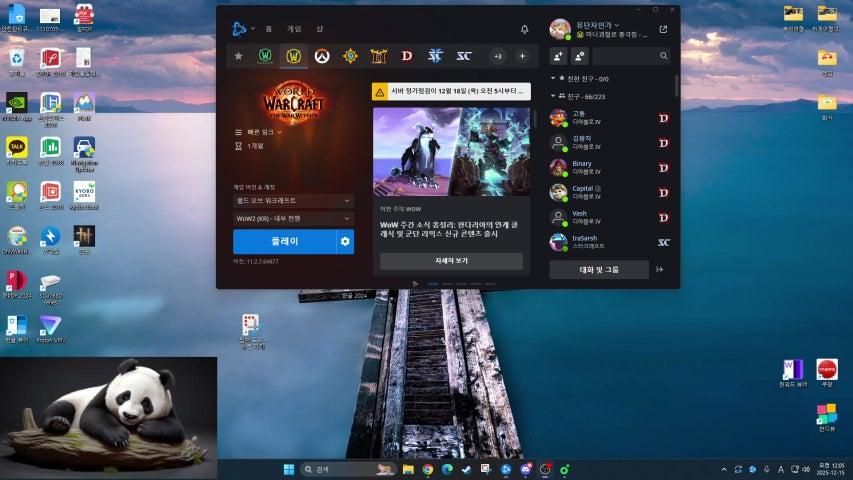
Task: Click the 1개월 game time item
Action: [x=250, y=146]
